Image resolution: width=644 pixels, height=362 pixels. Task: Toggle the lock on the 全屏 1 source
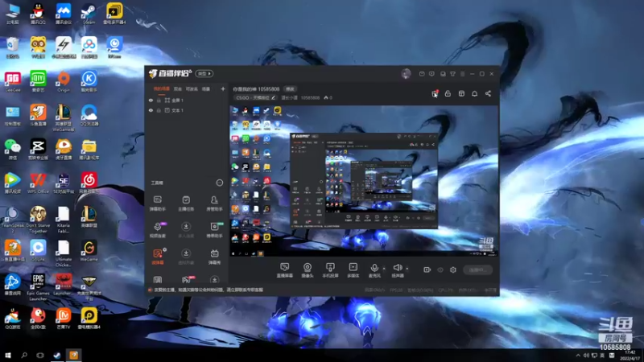pyautogui.click(x=159, y=100)
